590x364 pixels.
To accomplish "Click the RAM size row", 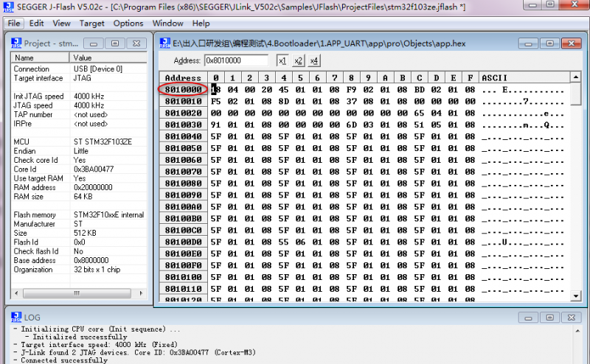I will tap(79, 196).
